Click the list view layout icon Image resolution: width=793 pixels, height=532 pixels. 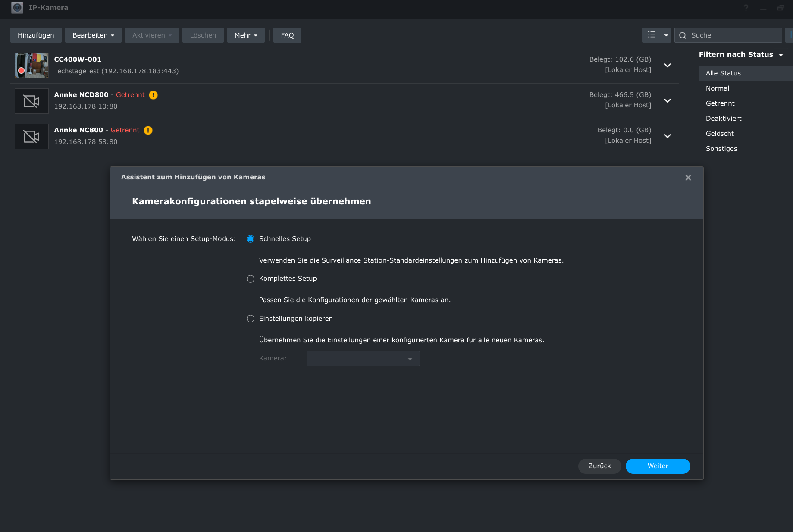pyautogui.click(x=651, y=35)
